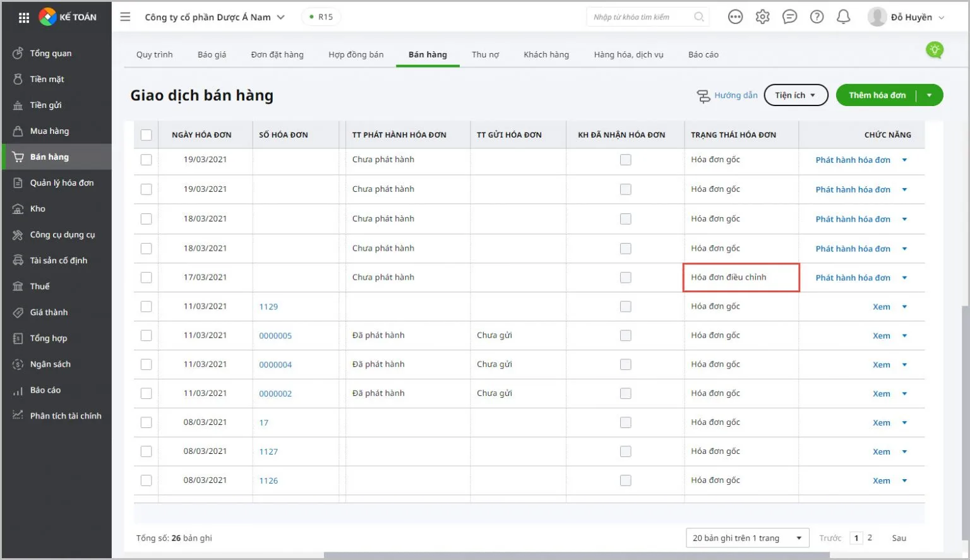Open invoice number 0000004 link
The image size is (970, 560).
(x=275, y=365)
